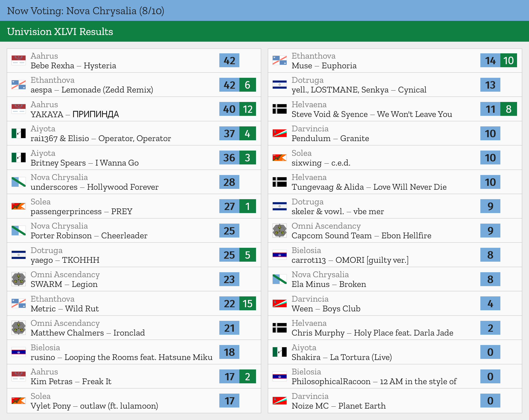Image resolution: width=529 pixels, height=420 pixels.
Task: Click the Helvaena flag beside Steve Void & Syence
Action: point(280,109)
